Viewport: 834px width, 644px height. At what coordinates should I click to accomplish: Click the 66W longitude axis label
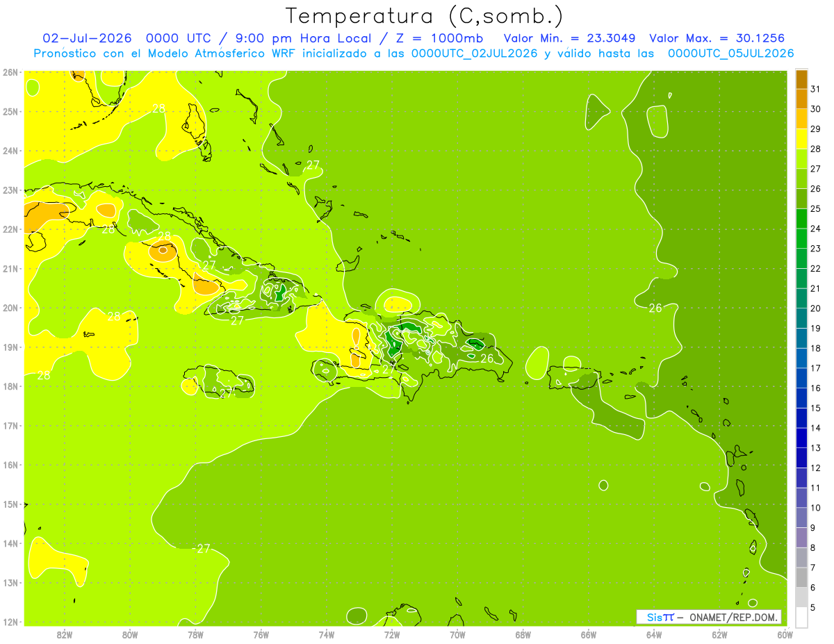click(x=588, y=634)
